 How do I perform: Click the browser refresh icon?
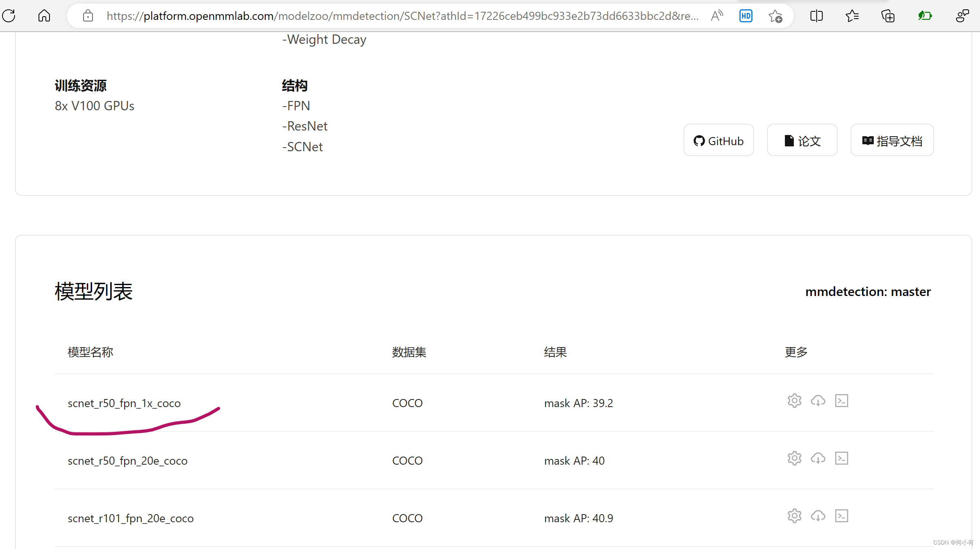9,16
